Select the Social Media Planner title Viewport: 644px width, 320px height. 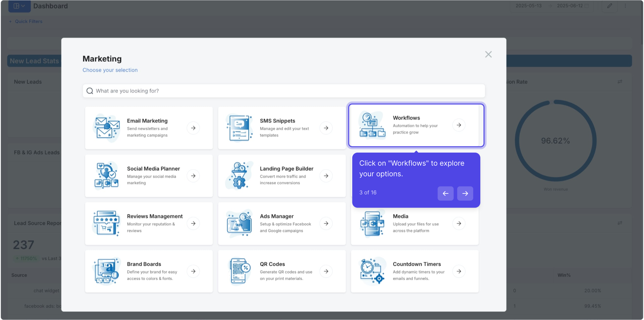(153, 169)
